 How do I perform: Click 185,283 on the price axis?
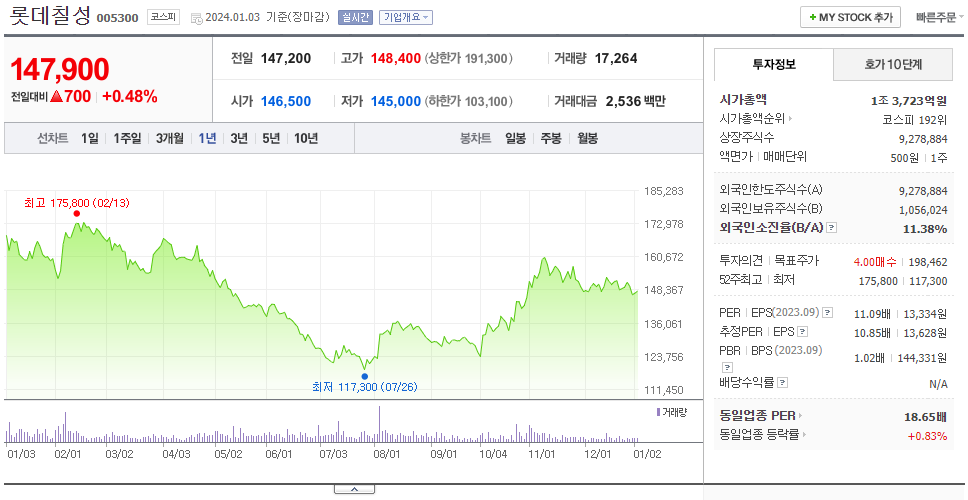tap(664, 191)
